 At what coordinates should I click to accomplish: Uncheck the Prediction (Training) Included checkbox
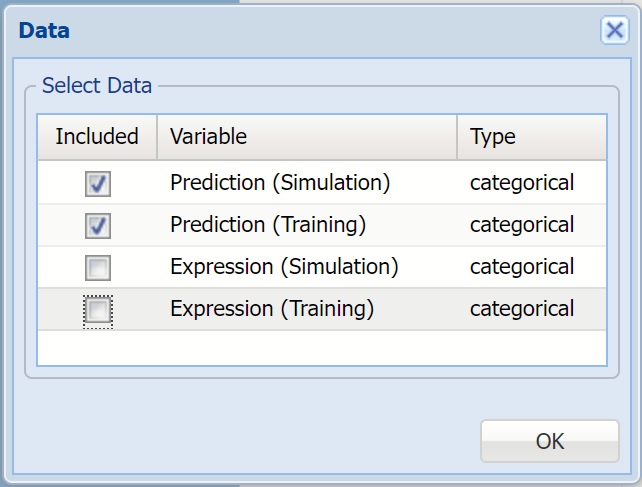(x=98, y=226)
